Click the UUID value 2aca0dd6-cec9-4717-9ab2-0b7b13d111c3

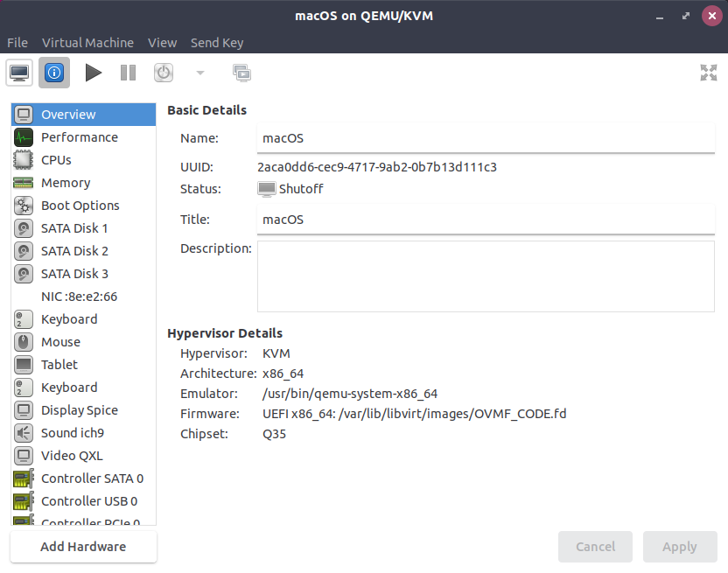pyautogui.click(x=377, y=167)
